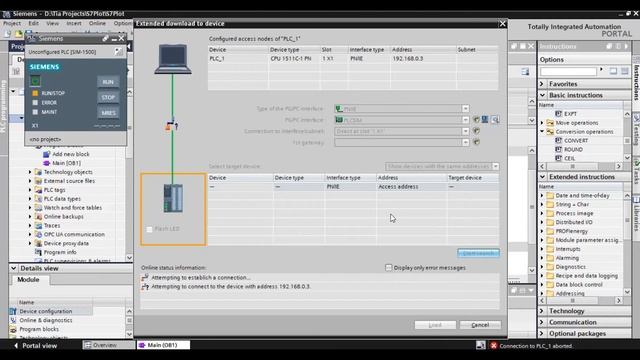Expand Watch and force tables
The width and height of the screenshot is (640, 360).
point(30,208)
